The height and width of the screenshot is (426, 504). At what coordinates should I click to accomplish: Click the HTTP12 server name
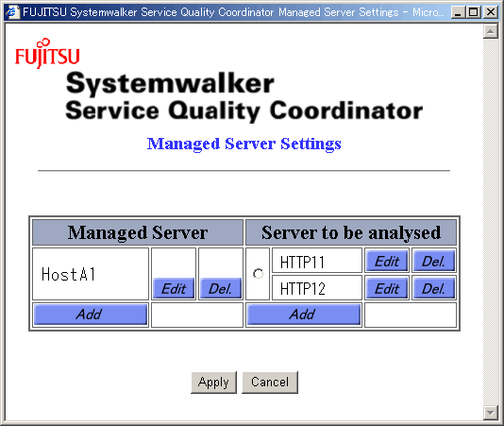pos(302,289)
